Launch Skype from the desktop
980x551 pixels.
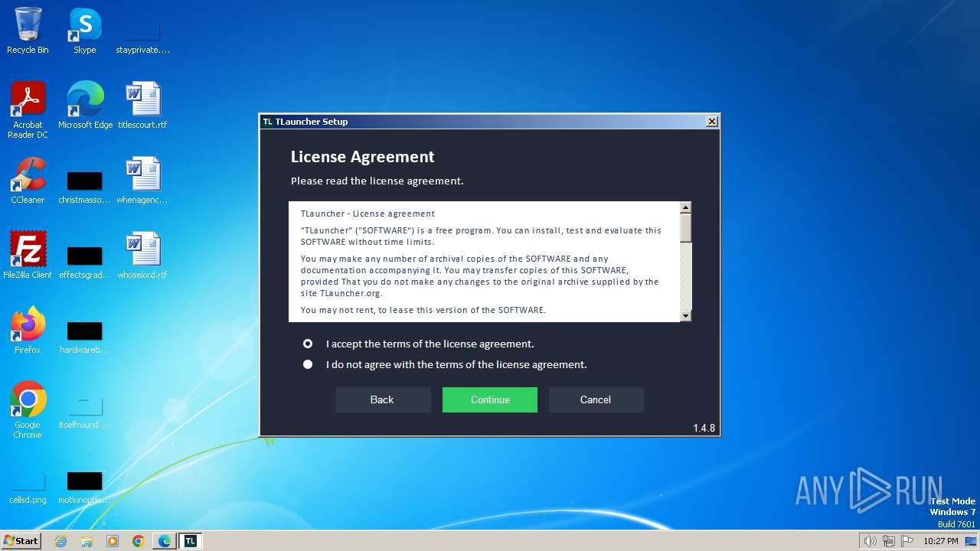84,31
